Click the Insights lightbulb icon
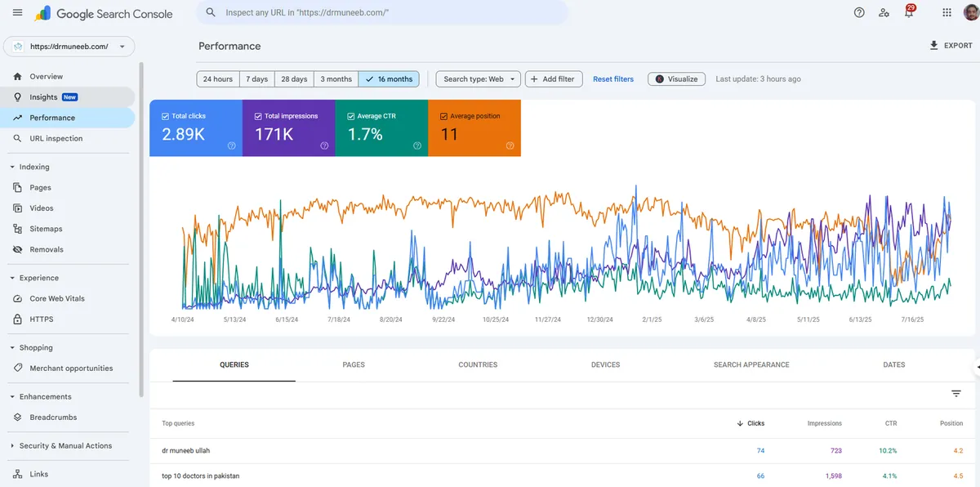Viewport: 980px width, 487px height. (x=17, y=97)
